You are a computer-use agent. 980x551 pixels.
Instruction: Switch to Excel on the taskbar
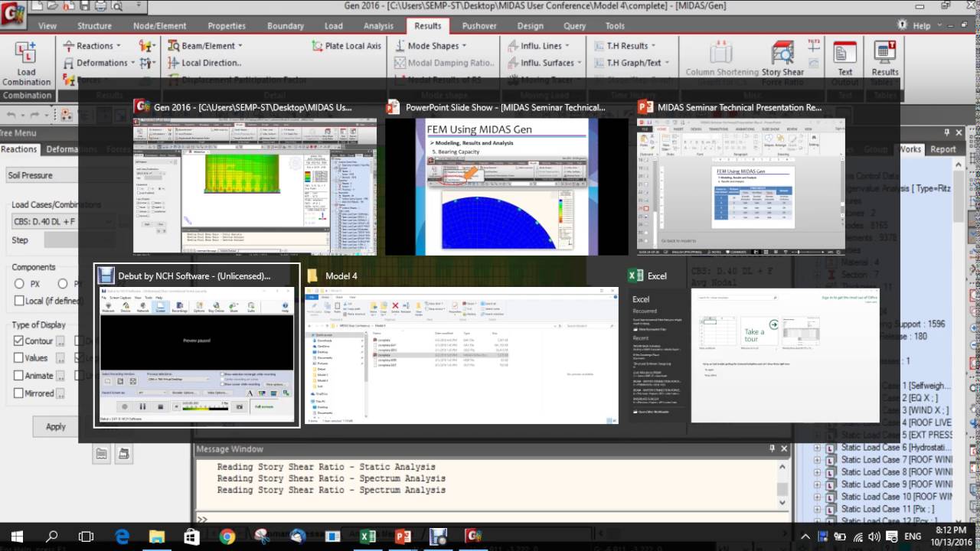(x=367, y=536)
